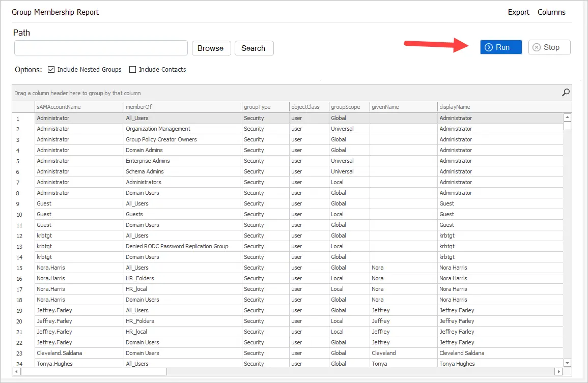Image resolution: width=588 pixels, height=383 pixels.
Task: Select row number 1 header
Action: [23, 118]
